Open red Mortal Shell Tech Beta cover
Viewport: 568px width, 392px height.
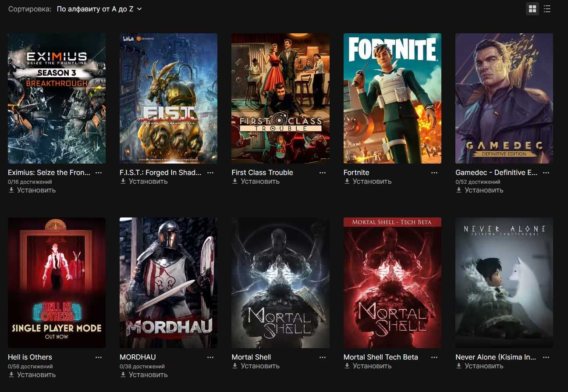[x=392, y=283]
